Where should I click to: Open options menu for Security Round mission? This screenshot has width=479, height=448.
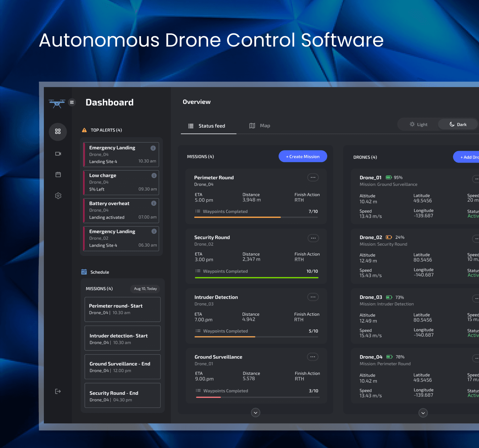click(x=313, y=238)
